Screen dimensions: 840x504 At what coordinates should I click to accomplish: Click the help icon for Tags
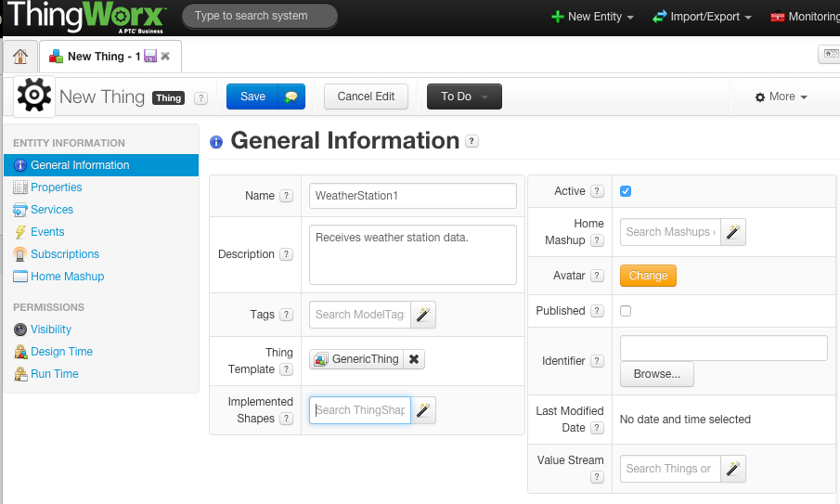pos(287,315)
